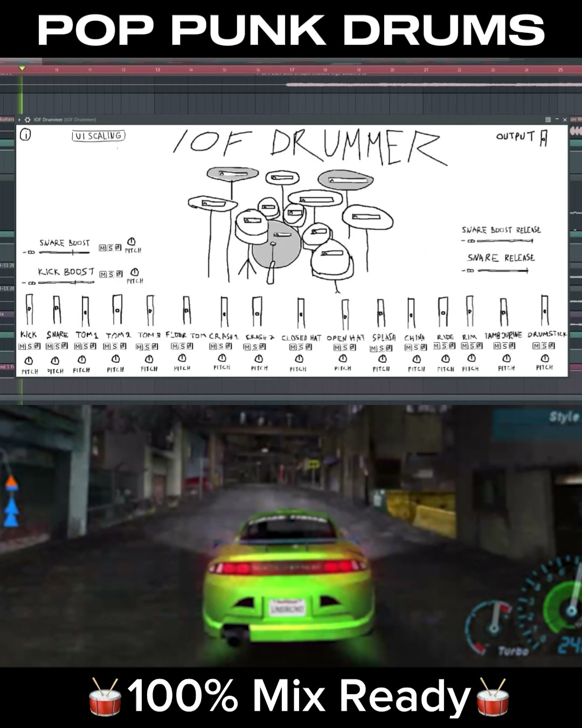Click Kick Boost pitch knob
The width and height of the screenshot is (582, 728).
tap(135, 272)
